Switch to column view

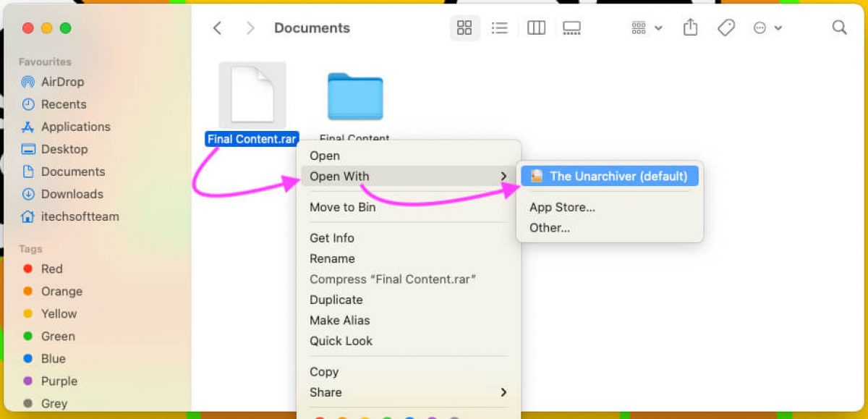click(536, 28)
